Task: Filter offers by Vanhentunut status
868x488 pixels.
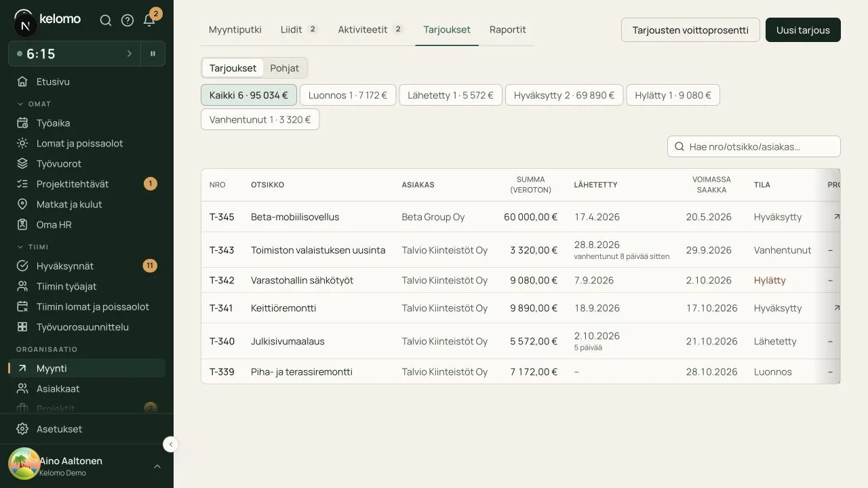Action: click(x=260, y=119)
